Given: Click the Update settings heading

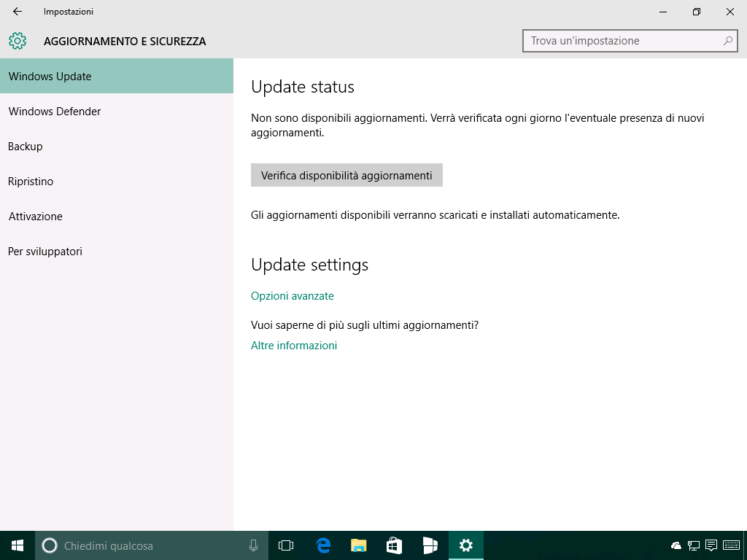Looking at the screenshot, I should click(309, 265).
